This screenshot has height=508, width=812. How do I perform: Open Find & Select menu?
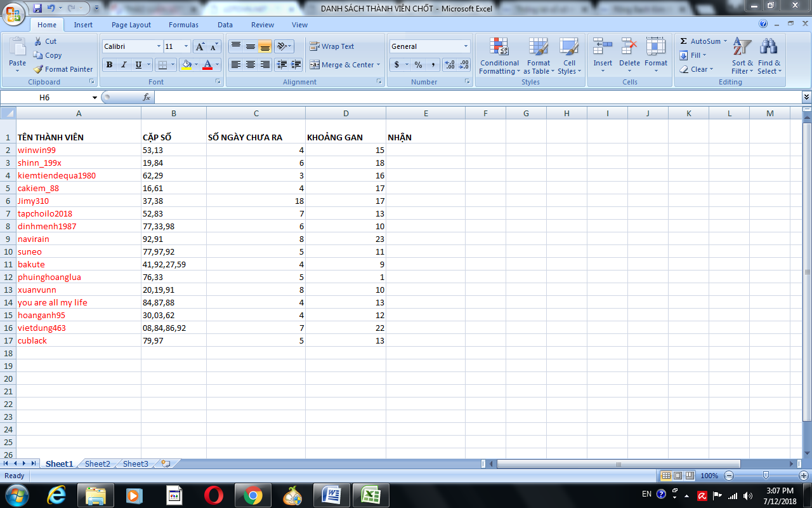769,56
